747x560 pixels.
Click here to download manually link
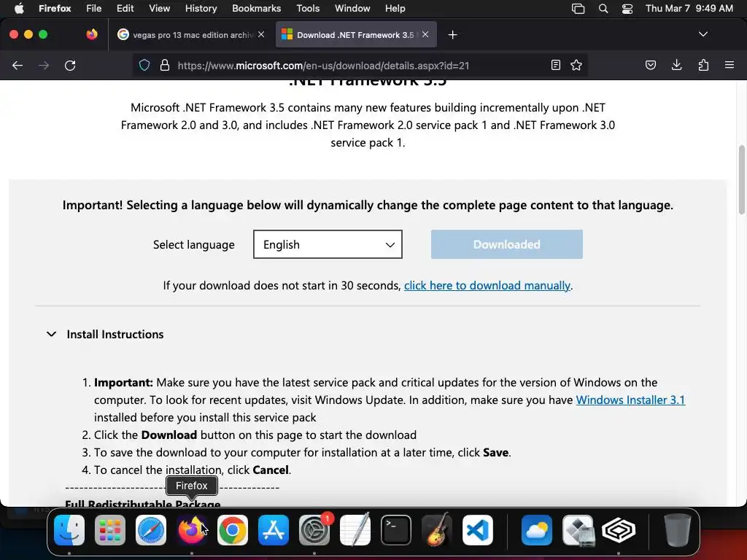[x=487, y=285]
